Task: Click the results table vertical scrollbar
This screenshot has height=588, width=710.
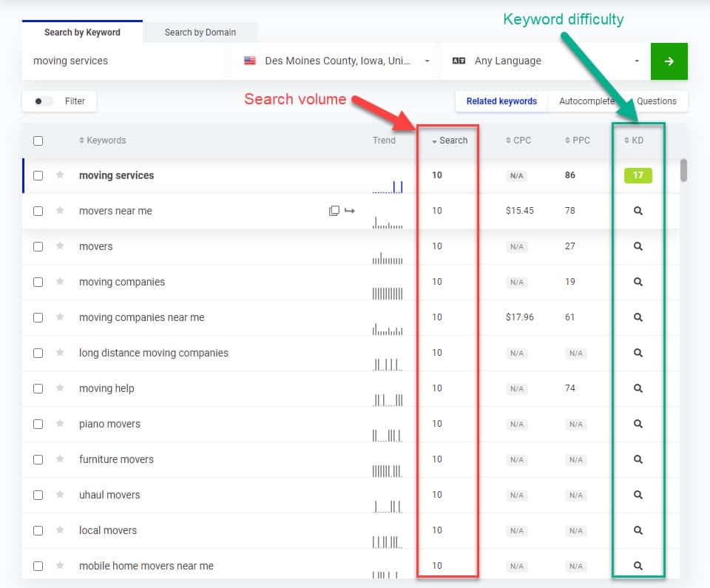Action: tap(683, 170)
